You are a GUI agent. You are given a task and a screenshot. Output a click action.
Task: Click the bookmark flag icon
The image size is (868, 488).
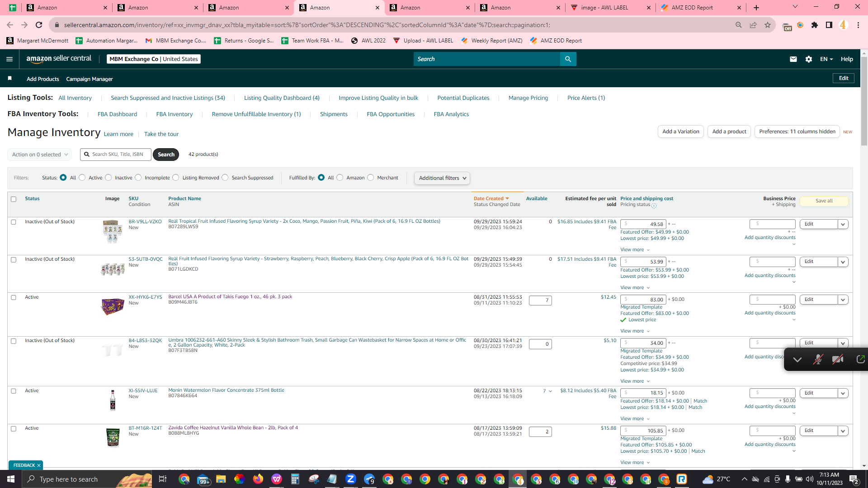[x=9, y=79]
